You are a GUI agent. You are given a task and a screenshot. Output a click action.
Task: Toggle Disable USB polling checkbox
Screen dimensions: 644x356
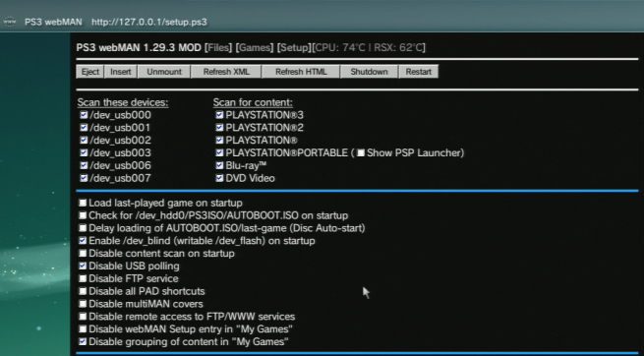click(83, 267)
